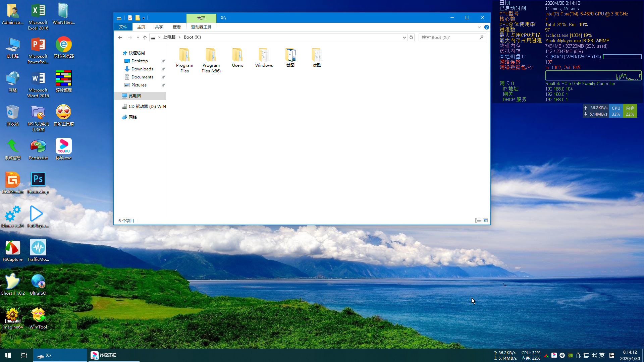This screenshot has width=644, height=362.
Task: Click the breadcrumb arrow after 此电脑
Action: [x=180, y=37]
